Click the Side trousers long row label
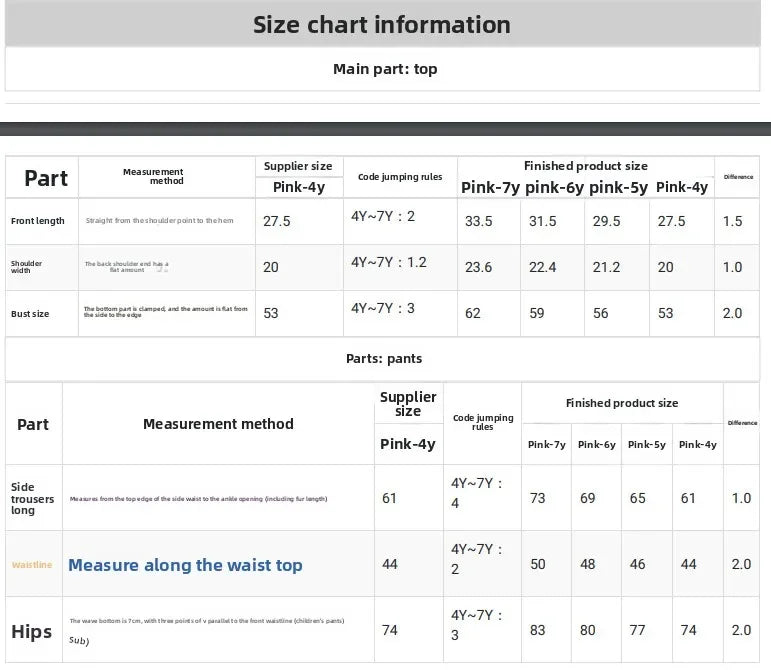This screenshot has height=670, width=771. [x=32, y=498]
